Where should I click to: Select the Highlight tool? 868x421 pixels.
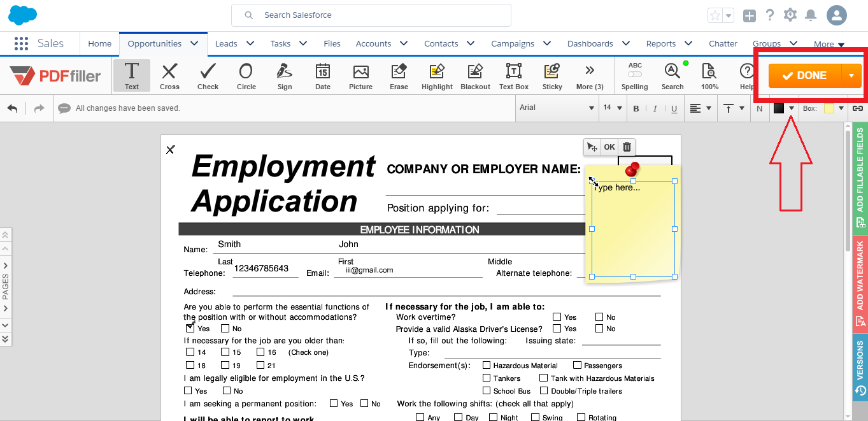point(437,75)
